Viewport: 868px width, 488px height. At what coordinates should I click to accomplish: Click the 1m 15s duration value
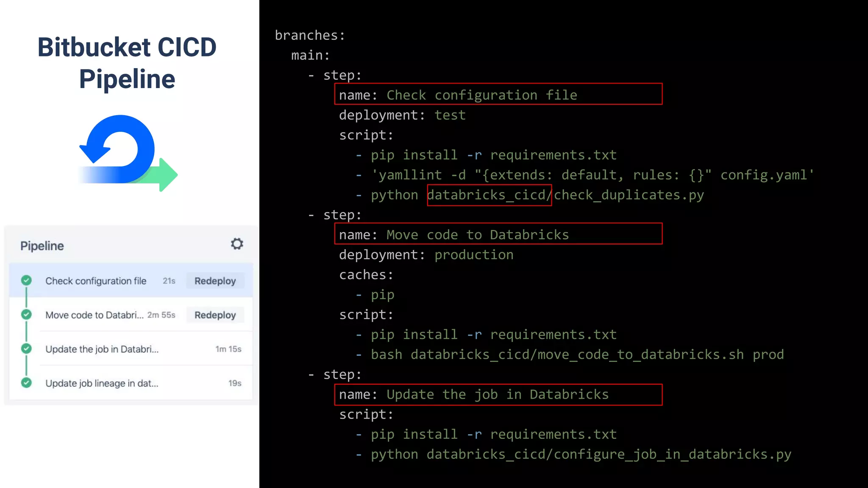click(228, 349)
